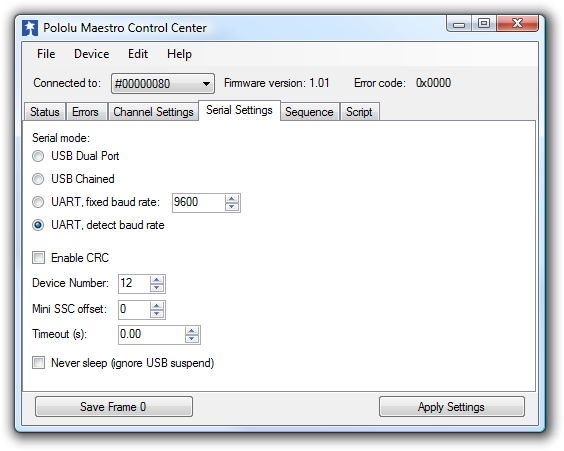Image resolution: width=564 pixels, height=451 pixels.
Task: Increase the Mini SSC offset value
Action: tap(156, 306)
